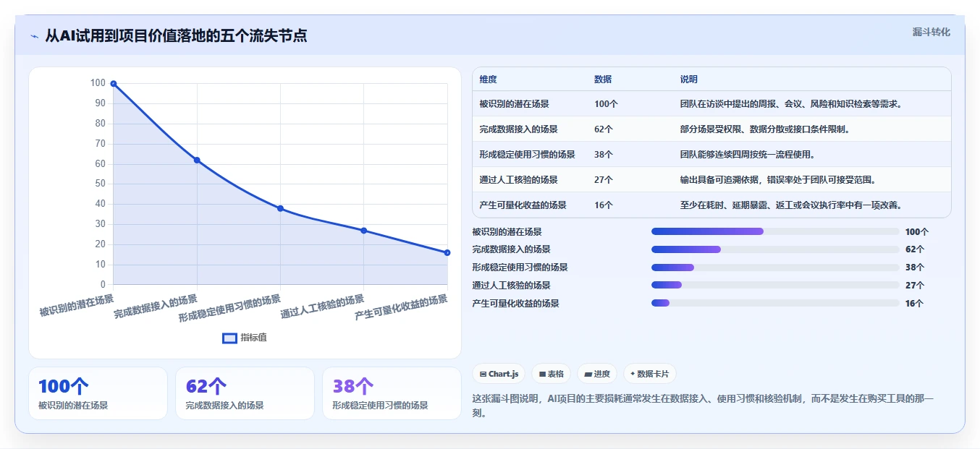Click table cell 产生可量化收益的场景
980x449 pixels.
523,205
